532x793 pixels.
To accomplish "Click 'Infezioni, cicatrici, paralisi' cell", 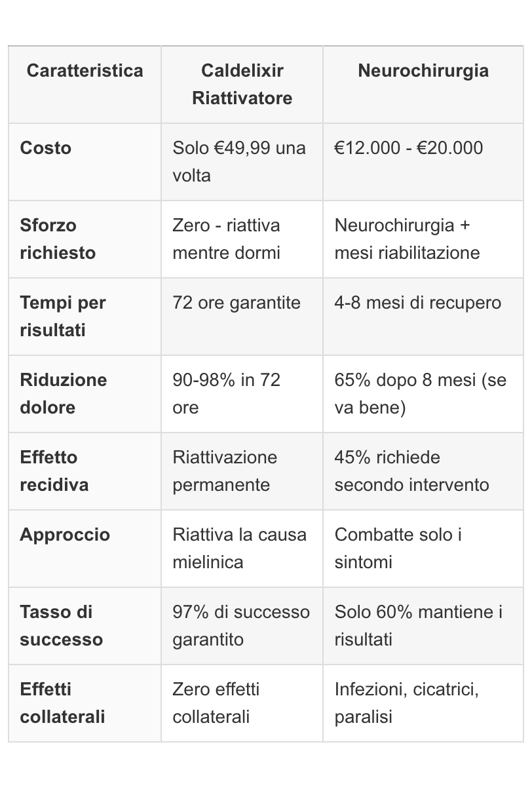I will (406, 703).
